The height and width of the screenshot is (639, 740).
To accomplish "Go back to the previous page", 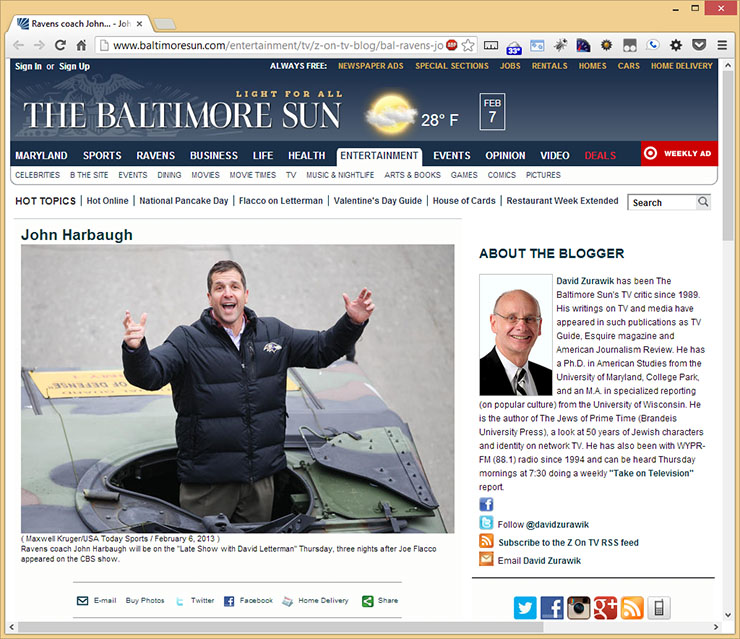I will tap(18, 45).
